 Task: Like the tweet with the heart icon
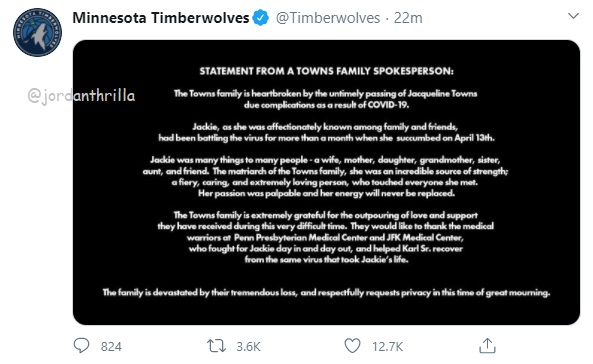tap(352, 345)
